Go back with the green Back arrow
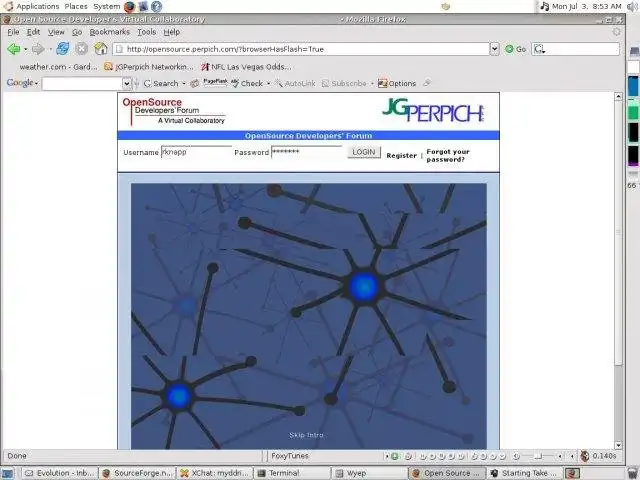The image size is (640, 480). [x=13, y=49]
